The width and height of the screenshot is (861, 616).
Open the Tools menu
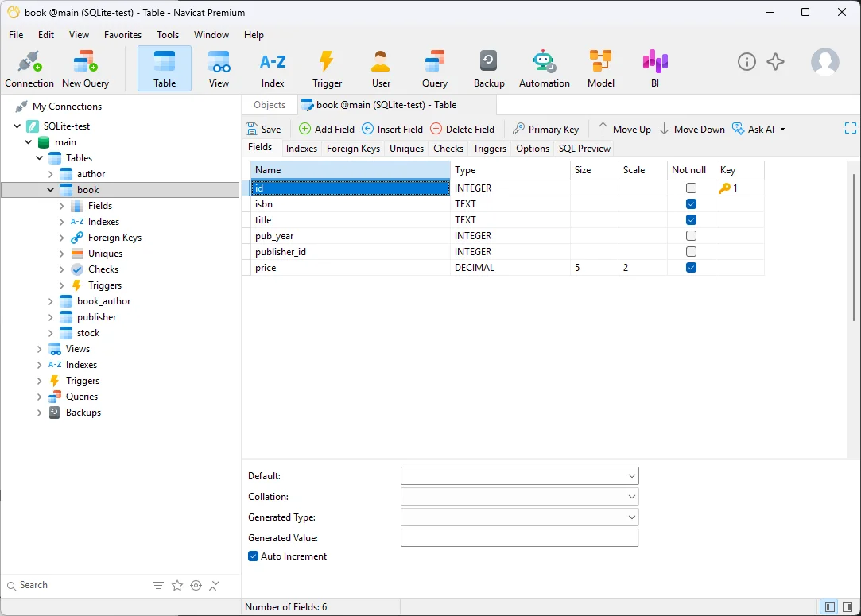(168, 35)
